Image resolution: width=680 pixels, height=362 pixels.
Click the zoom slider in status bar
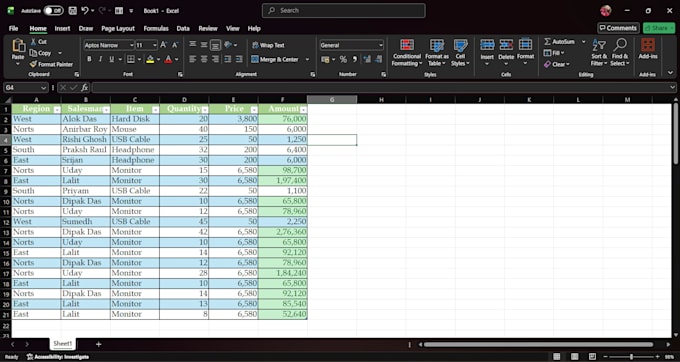pos(631,357)
